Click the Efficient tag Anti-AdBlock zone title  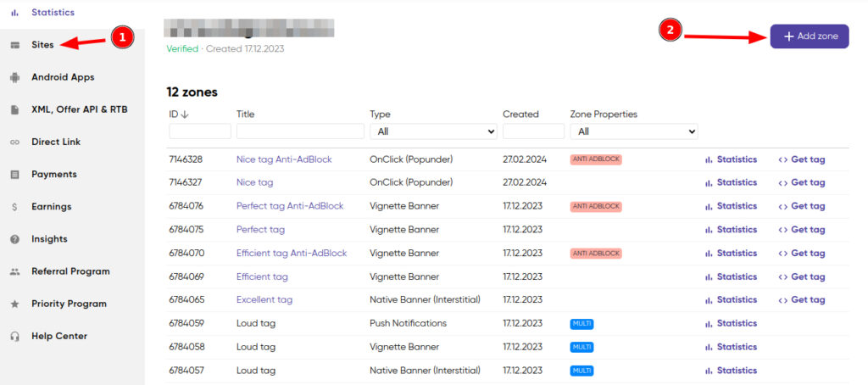coord(292,254)
